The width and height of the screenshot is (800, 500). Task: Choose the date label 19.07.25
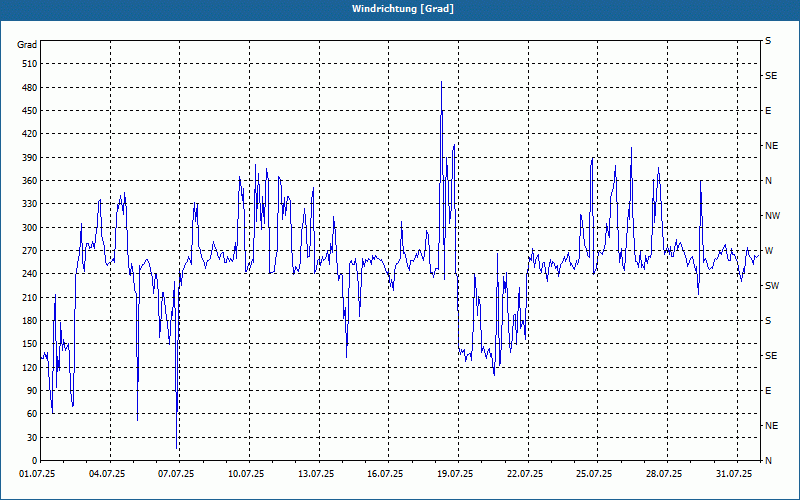[x=455, y=474]
